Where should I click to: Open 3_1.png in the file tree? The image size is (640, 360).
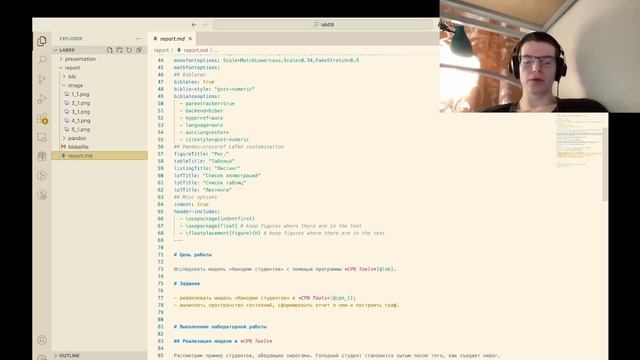coord(80,111)
